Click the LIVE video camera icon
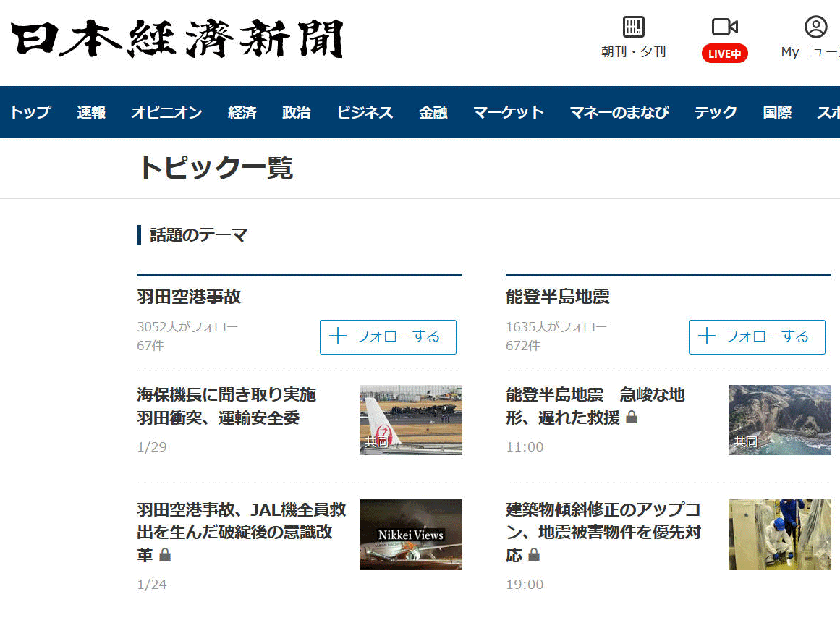The width and height of the screenshot is (840, 623). [724, 27]
